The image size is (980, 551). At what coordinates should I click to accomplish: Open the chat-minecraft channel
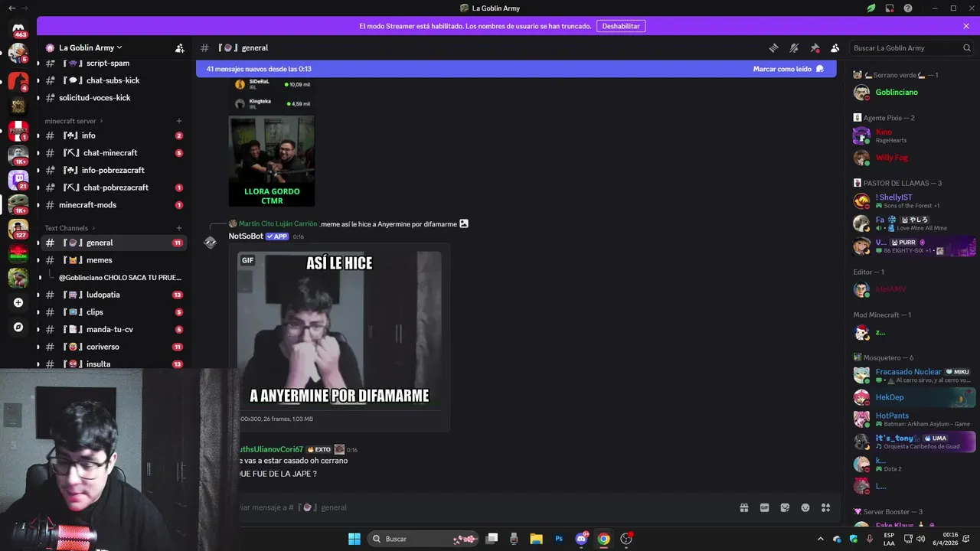coord(113,153)
